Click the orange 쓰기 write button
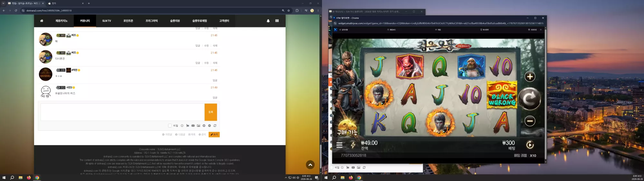The image size is (644, 181). [x=214, y=135]
